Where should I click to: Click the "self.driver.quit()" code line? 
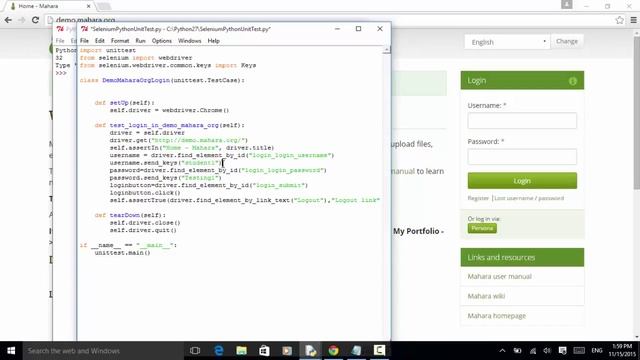click(x=143, y=230)
